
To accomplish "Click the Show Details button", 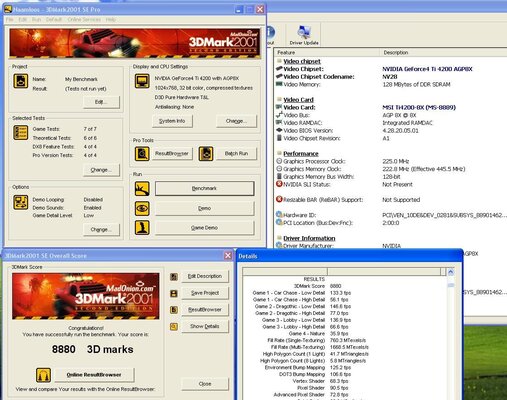I will 205,326.
